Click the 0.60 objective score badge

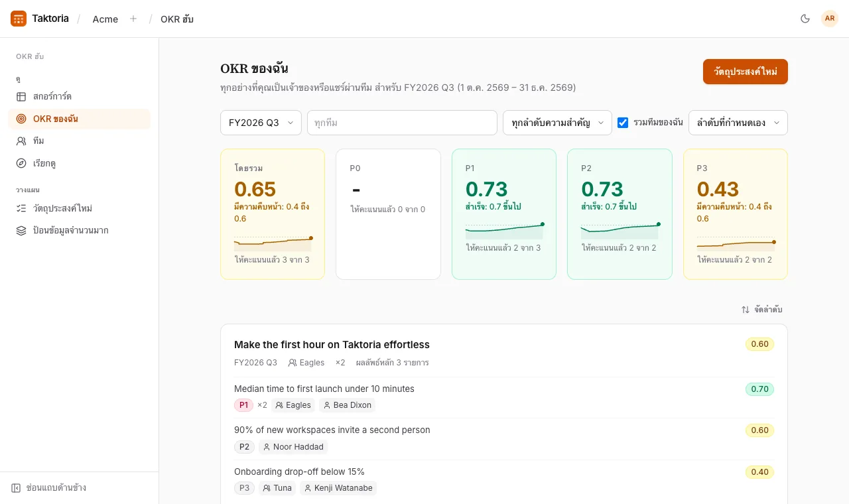(x=759, y=344)
